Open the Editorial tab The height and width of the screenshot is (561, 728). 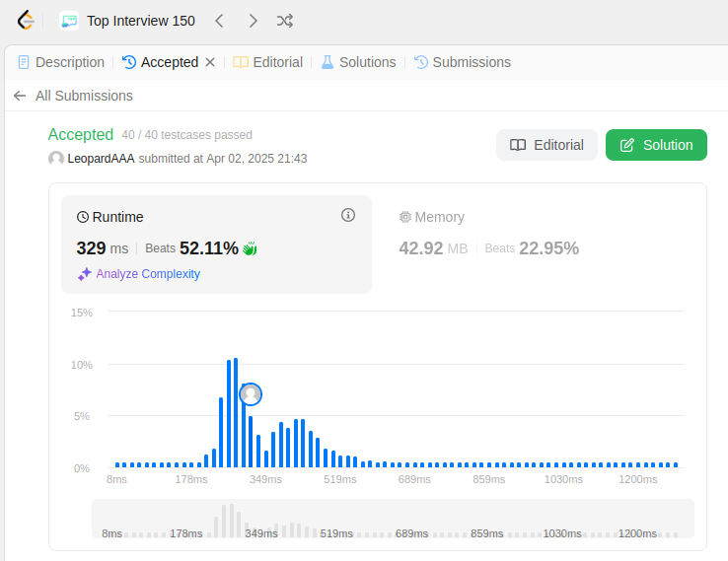coord(267,62)
